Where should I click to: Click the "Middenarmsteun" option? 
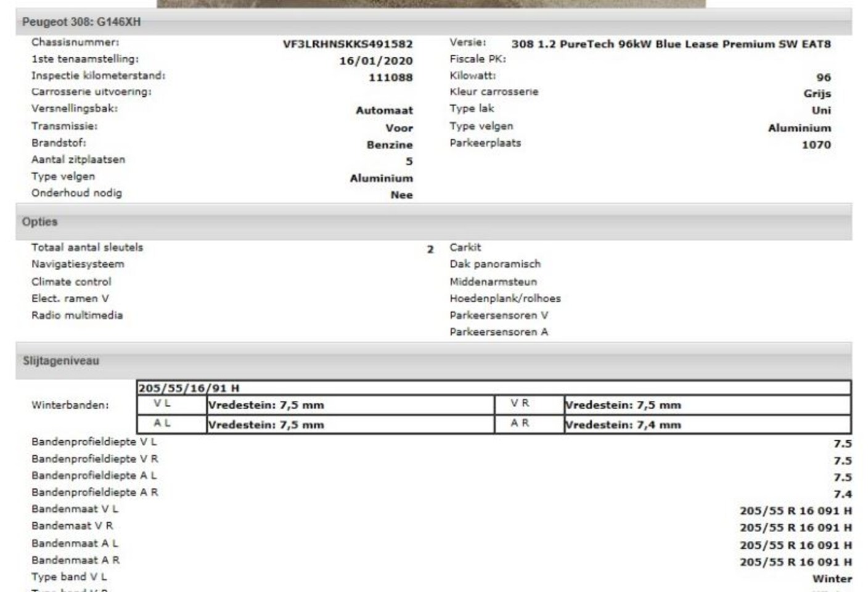pos(493,281)
